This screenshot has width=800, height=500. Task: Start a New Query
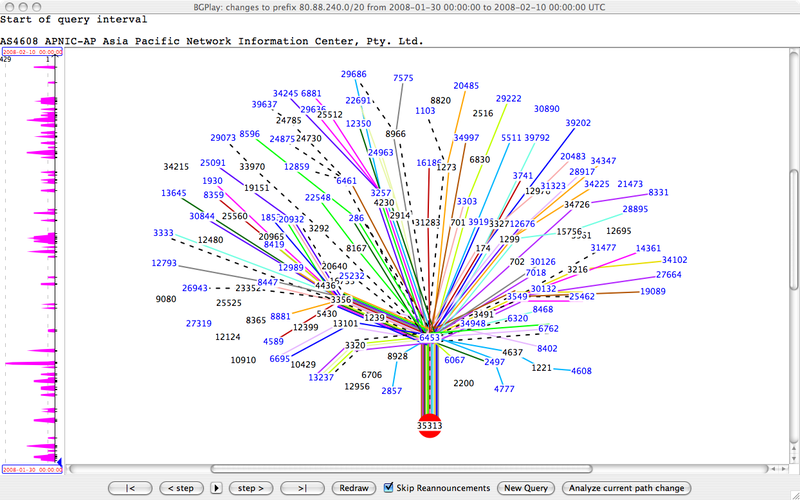coord(526,488)
